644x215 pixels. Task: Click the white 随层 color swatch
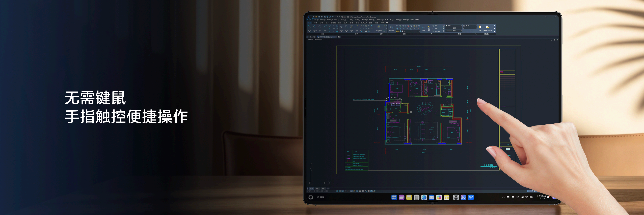(446, 26)
